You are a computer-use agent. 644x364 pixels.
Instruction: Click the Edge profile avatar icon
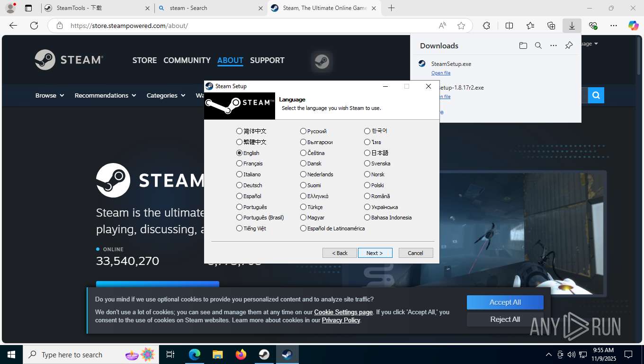[10, 8]
